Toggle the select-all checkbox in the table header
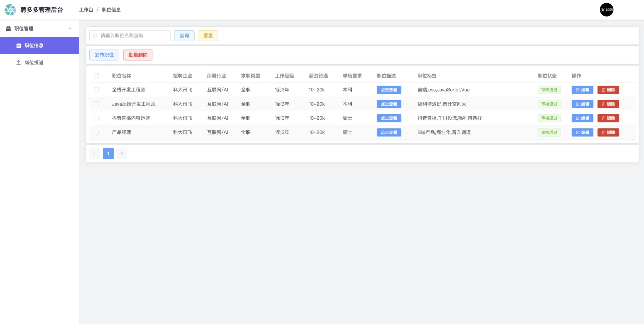Viewport: 644px width, 324px height. point(96,76)
